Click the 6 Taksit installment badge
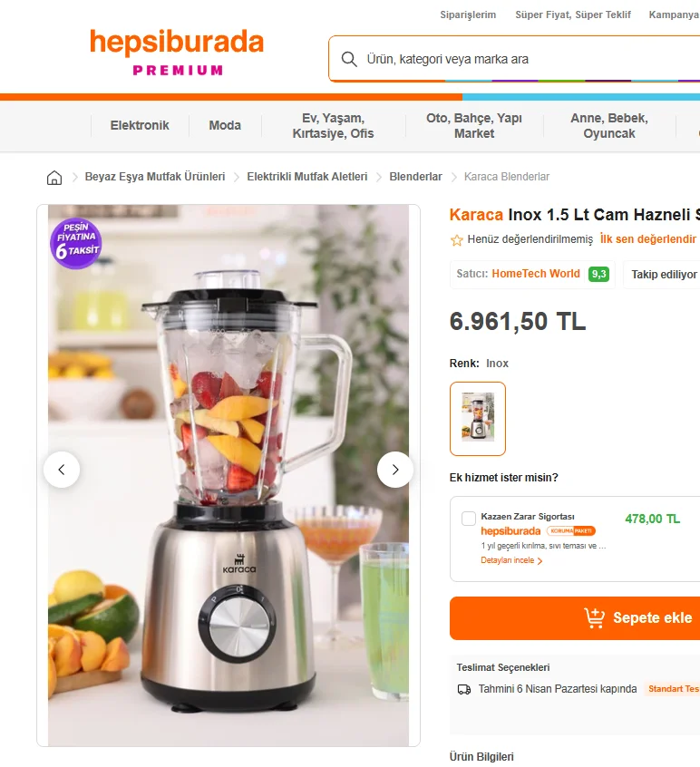The image size is (700, 767). pyautogui.click(x=76, y=243)
